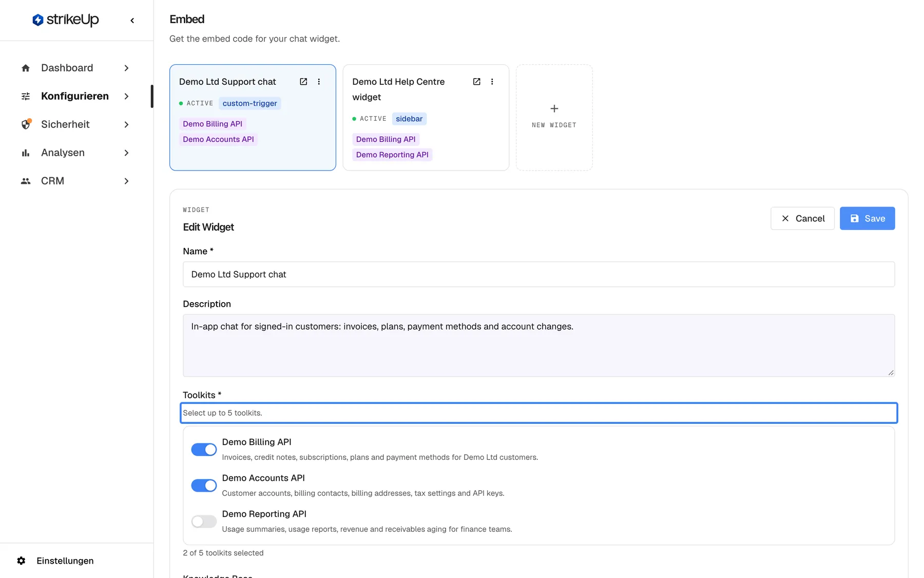The height and width of the screenshot is (578, 924).
Task: Click the Sicherheit shield icon
Action: click(26, 124)
